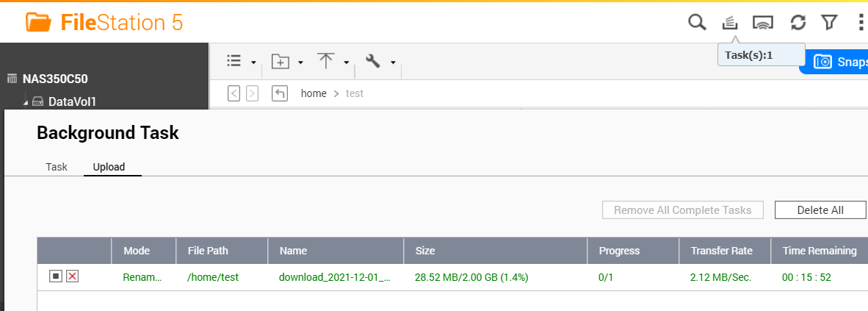
Task: Click the create folder icon
Action: click(280, 61)
